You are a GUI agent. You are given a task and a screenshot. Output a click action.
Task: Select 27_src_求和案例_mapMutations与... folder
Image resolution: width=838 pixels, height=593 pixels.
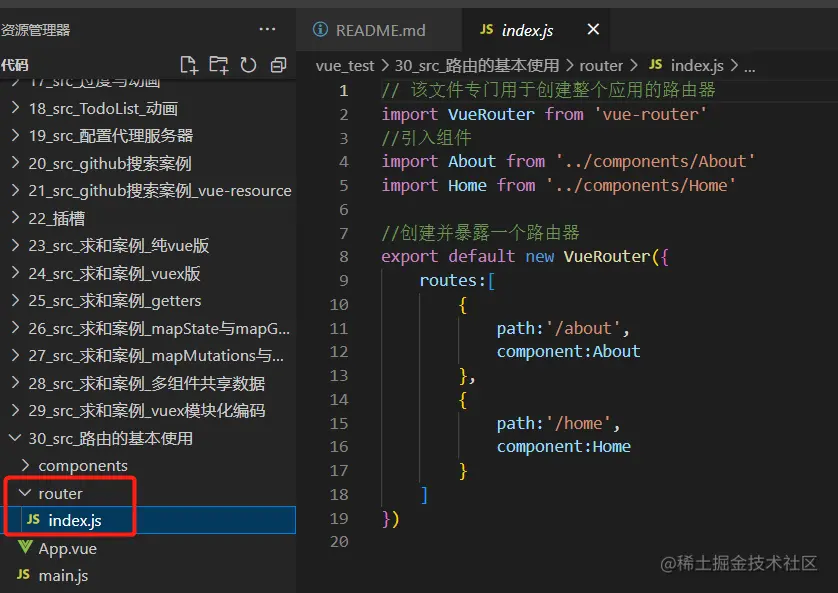pyautogui.click(x=148, y=355)
